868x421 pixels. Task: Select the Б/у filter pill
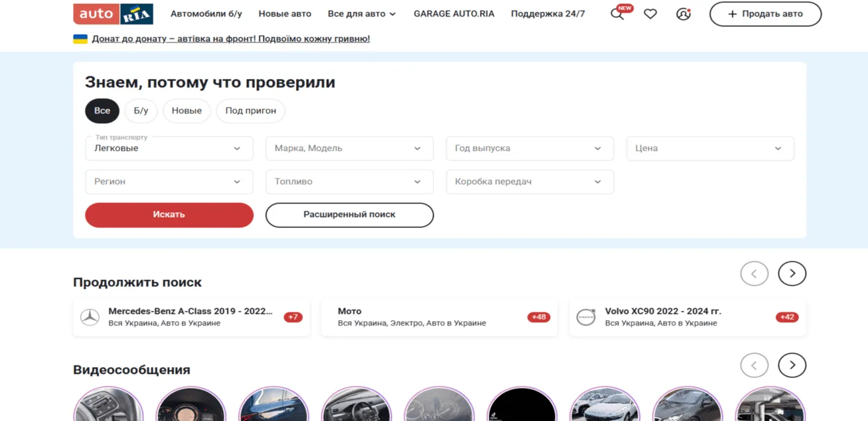click(141, 111)
